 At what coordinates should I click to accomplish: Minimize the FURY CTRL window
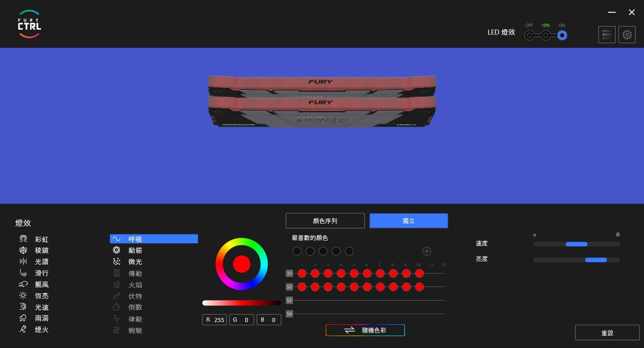pyautogui.click(x=612, y=12)
